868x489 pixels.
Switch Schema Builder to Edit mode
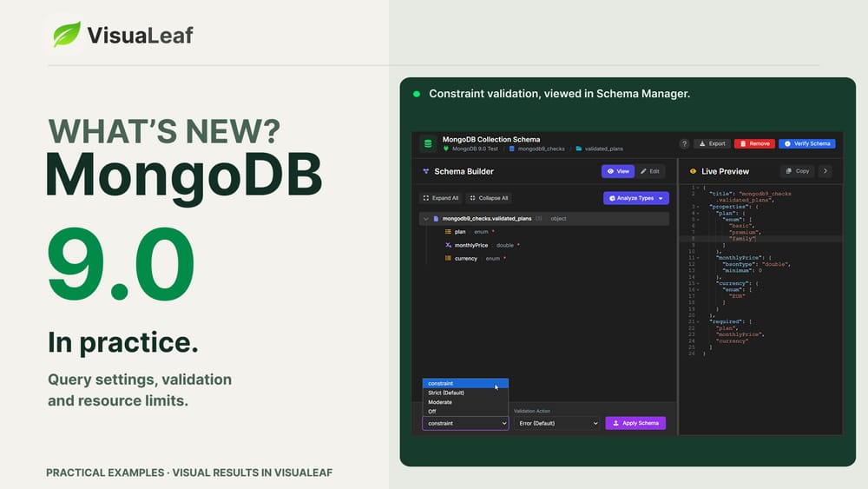pyautogui.click(x=650, y=172)
